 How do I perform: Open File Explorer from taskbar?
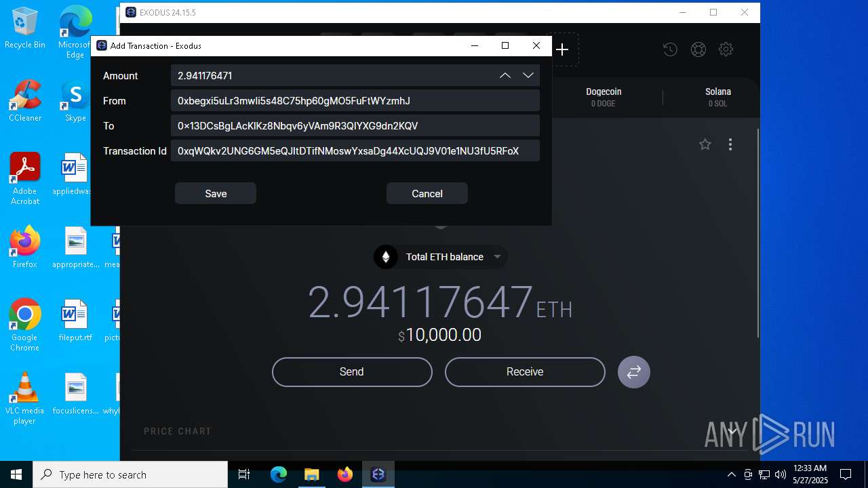[x=311, y=474]
